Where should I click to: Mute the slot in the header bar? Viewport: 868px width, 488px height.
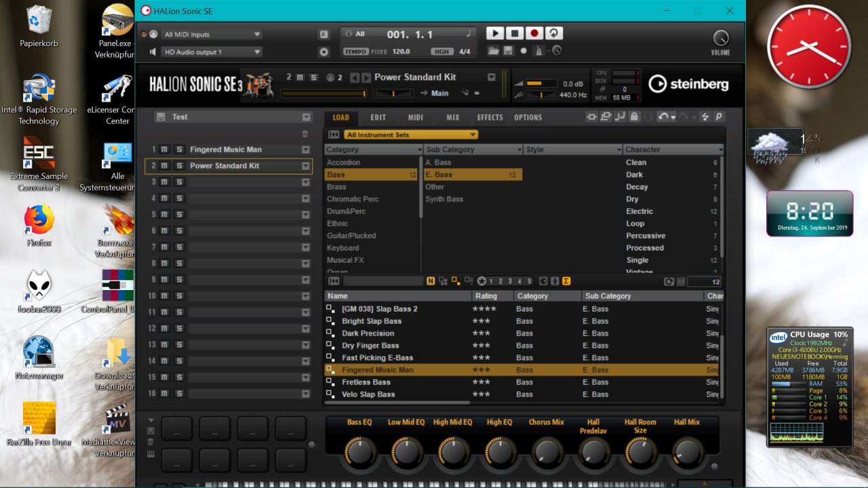click(300, 77)
